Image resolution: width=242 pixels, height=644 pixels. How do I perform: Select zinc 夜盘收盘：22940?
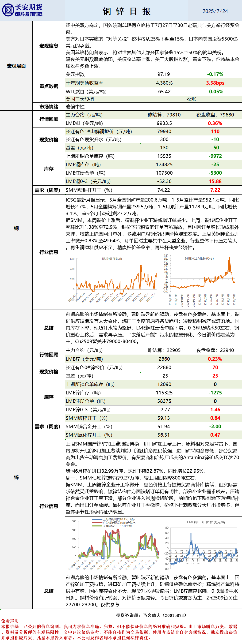[215, 350]
